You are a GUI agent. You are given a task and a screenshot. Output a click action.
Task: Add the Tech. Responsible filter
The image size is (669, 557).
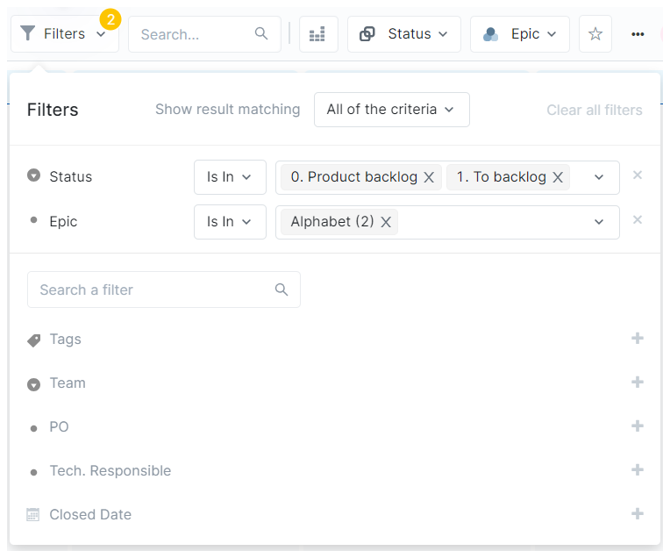[x=637, y=470]
